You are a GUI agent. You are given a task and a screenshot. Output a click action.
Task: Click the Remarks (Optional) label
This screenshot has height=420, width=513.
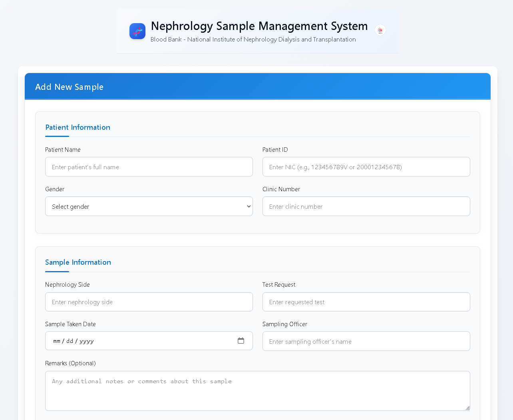pos(70,363)
